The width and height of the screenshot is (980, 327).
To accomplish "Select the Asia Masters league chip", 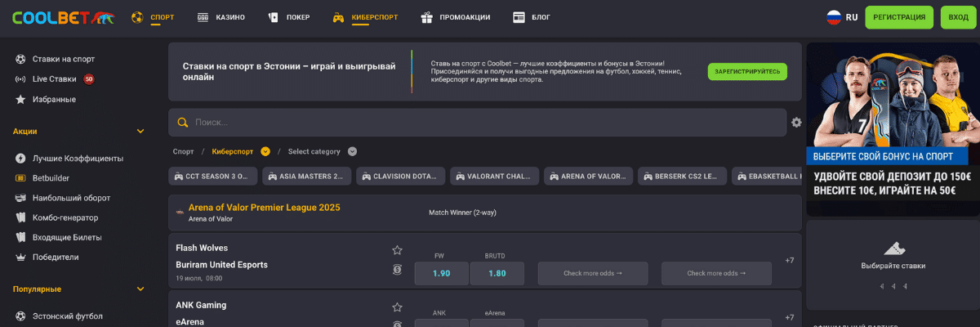I will tap(307, 176).
